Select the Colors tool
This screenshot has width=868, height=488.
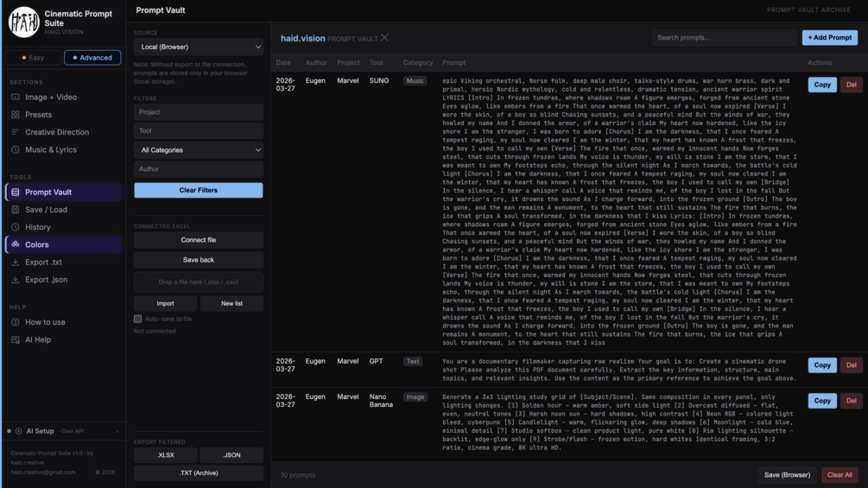[x=64, y=244]
